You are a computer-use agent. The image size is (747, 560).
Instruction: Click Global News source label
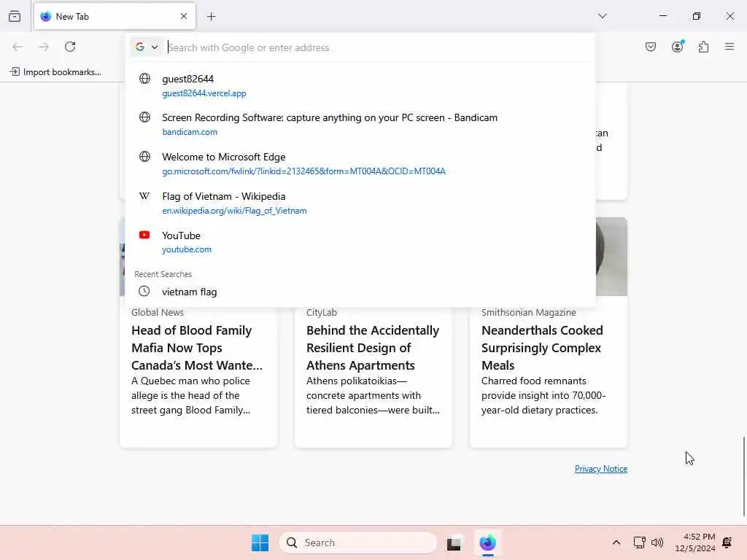point(158,312)
